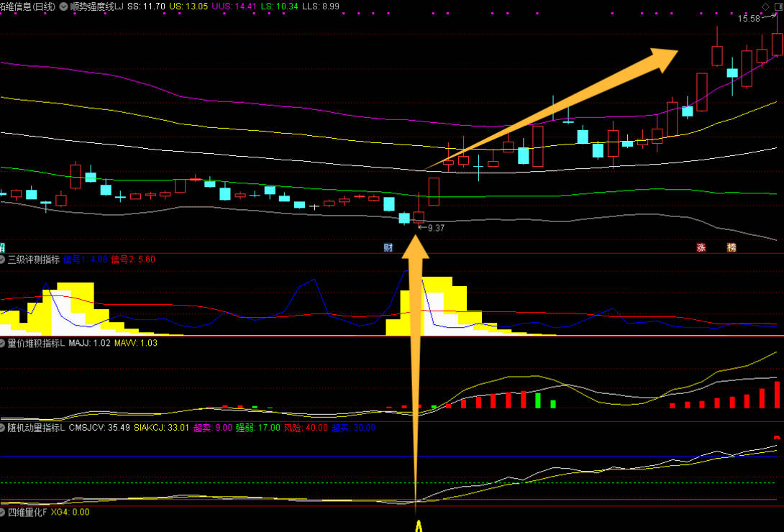Click the yellow MAVV: 1.03 readout
The image size is (784, 532).
(136, 343)
